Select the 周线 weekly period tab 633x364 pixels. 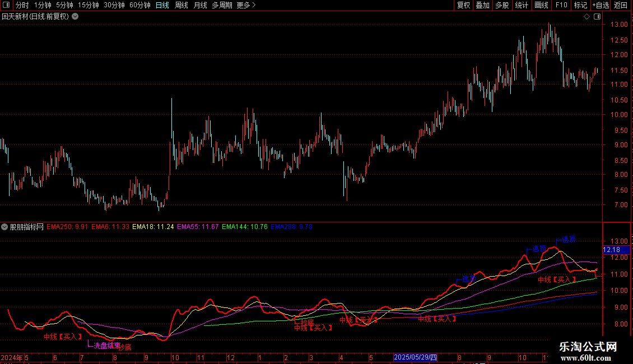coord(181,5)
